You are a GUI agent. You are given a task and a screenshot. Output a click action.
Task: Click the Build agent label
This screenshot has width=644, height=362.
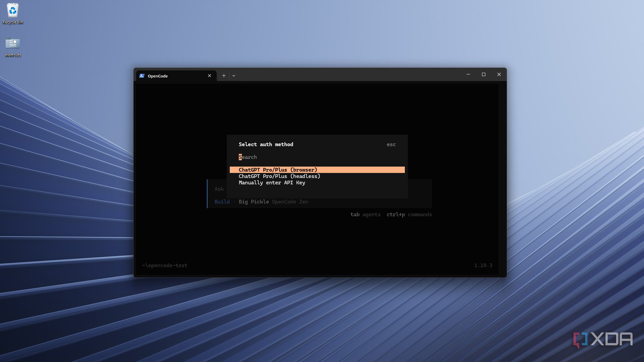tap(222, 202)
